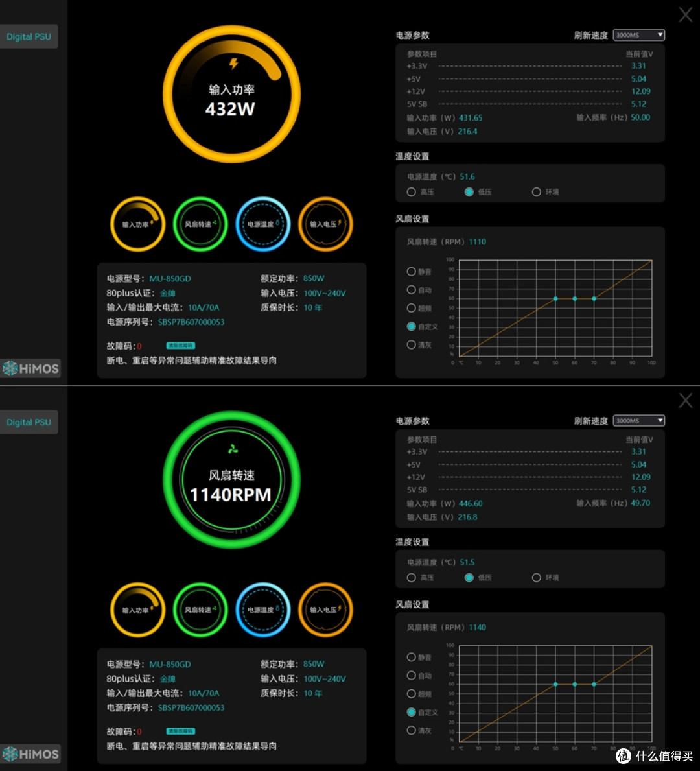Enable 清灰 fan mode in the 1140RPM window
The image size is (700, 771).
pos(412,730)
